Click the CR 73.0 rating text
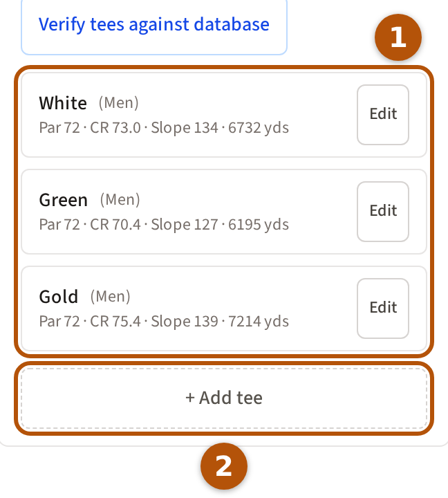This screenshot has width=448, height=498. click(115, 128)
